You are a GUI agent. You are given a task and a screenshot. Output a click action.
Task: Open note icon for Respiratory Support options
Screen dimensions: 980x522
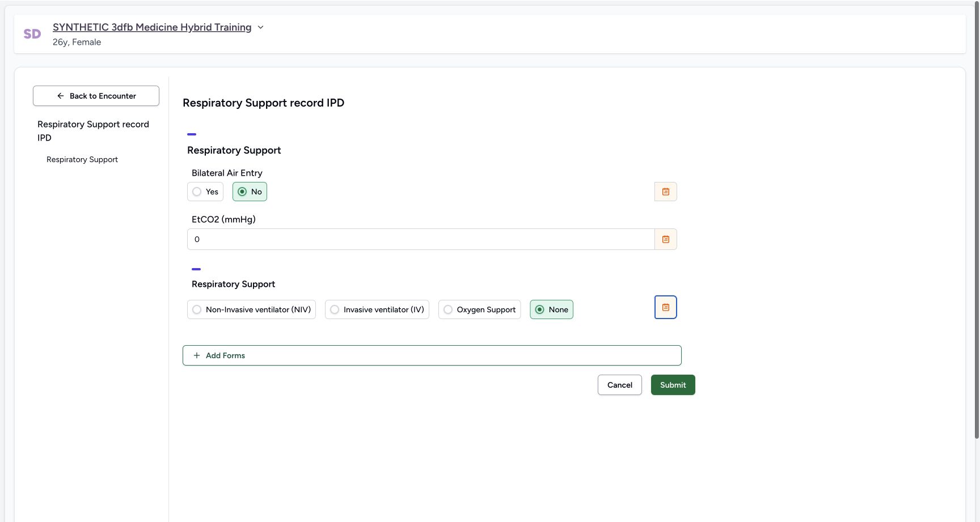665,307
